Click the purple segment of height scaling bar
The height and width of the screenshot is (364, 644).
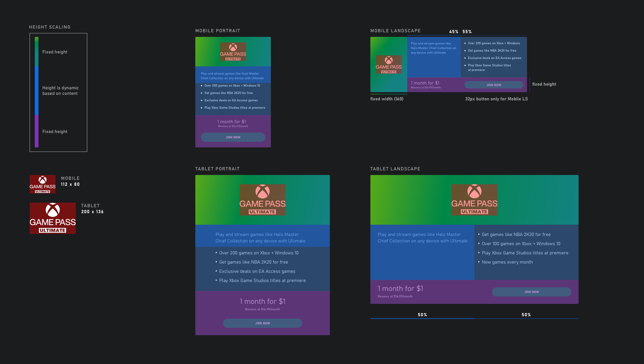pos(37,131)
